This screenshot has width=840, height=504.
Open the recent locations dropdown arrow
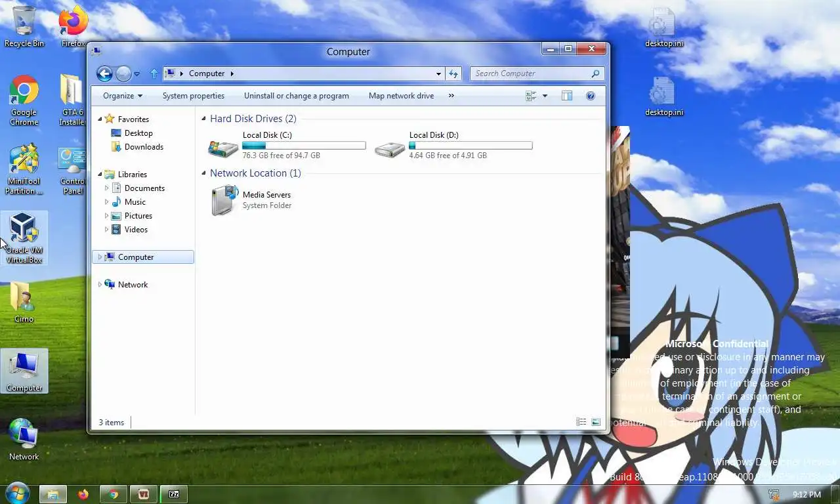[136, 74]
